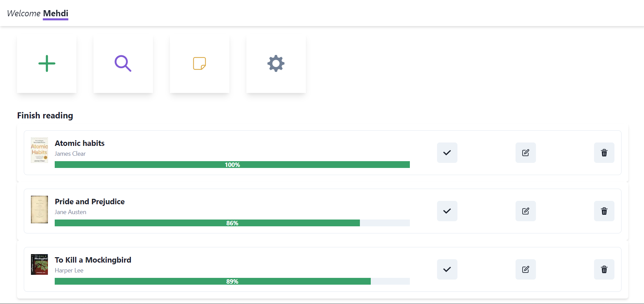644x304 pixels.
Task: Delete Atomic habits with trash icon
Action: click(x=604, y=153)
